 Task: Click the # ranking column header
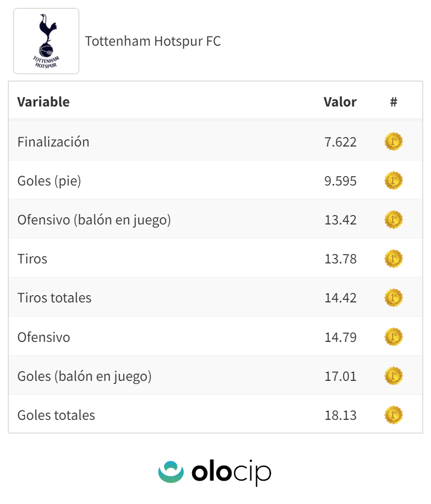pyautogui.click(x=394, y=102)
